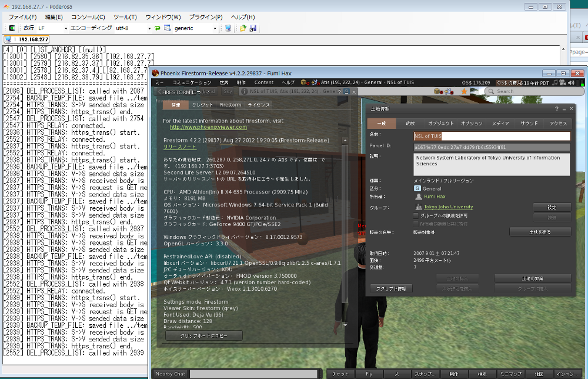Click the Sky button in Firestorm navigation bar
This screenshot has width=588, height=379.
click(x=228, y=91)
